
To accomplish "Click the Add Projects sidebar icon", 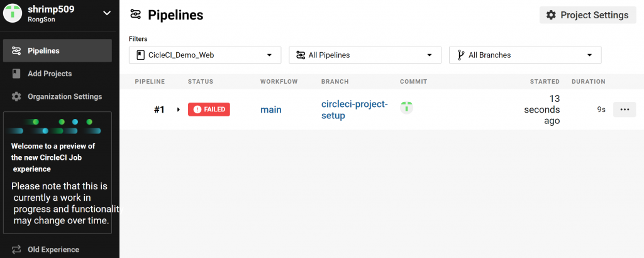I will (x=16, y=74).
